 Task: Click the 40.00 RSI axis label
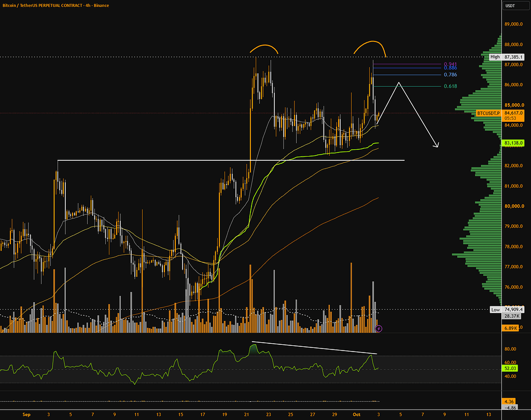510,376
